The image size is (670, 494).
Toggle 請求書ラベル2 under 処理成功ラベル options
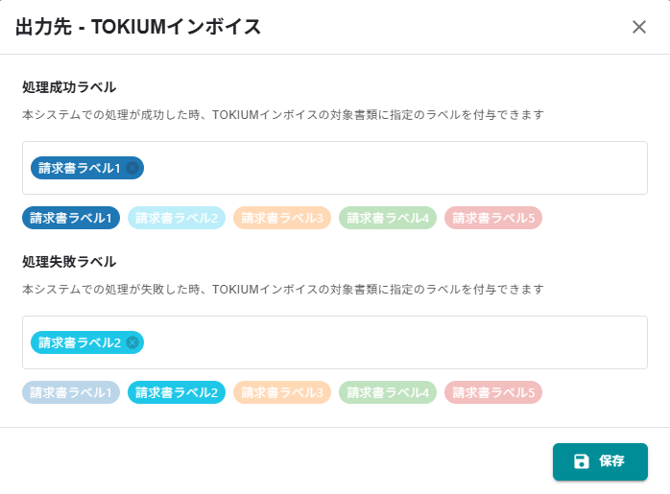click(x=176, y=218)
